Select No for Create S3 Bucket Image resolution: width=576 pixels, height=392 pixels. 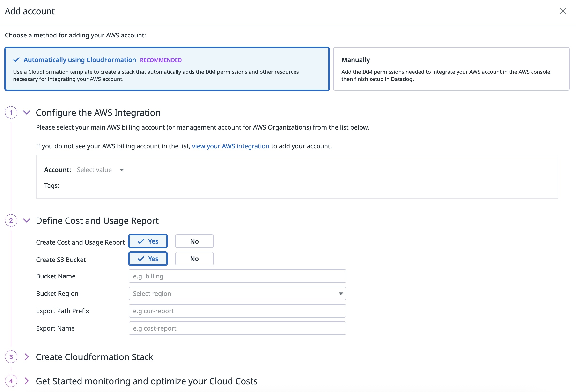(194, 259)
